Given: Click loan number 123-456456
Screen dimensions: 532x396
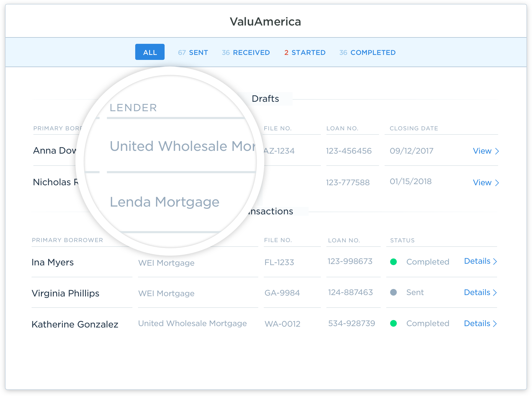Looking at the screenshot, I should click(349, 151).
